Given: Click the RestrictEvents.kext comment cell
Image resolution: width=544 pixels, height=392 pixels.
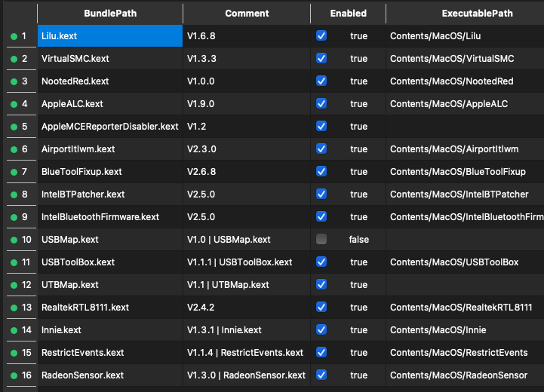Looking at the screenshot, I should coord(245,353).
